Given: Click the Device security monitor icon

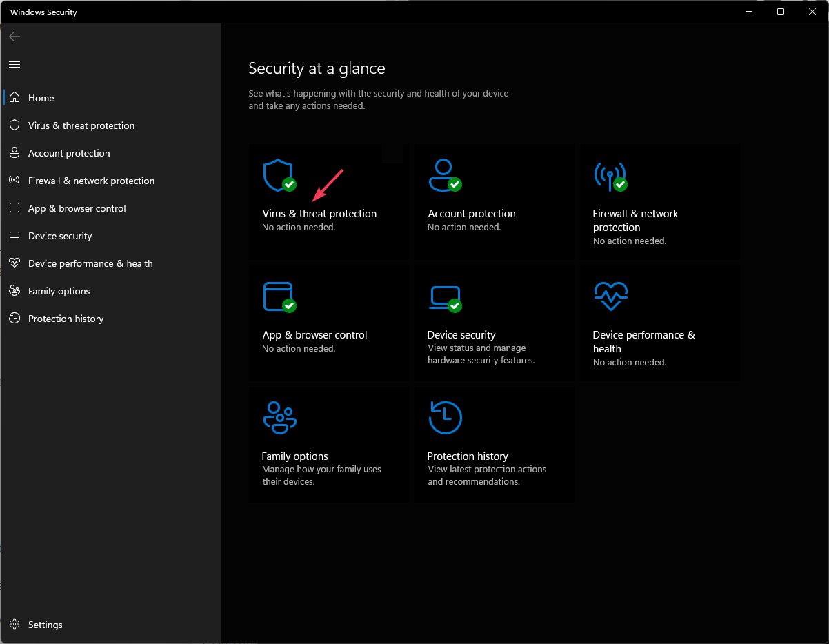Looking at the screenshot, I should pos(445,296).
